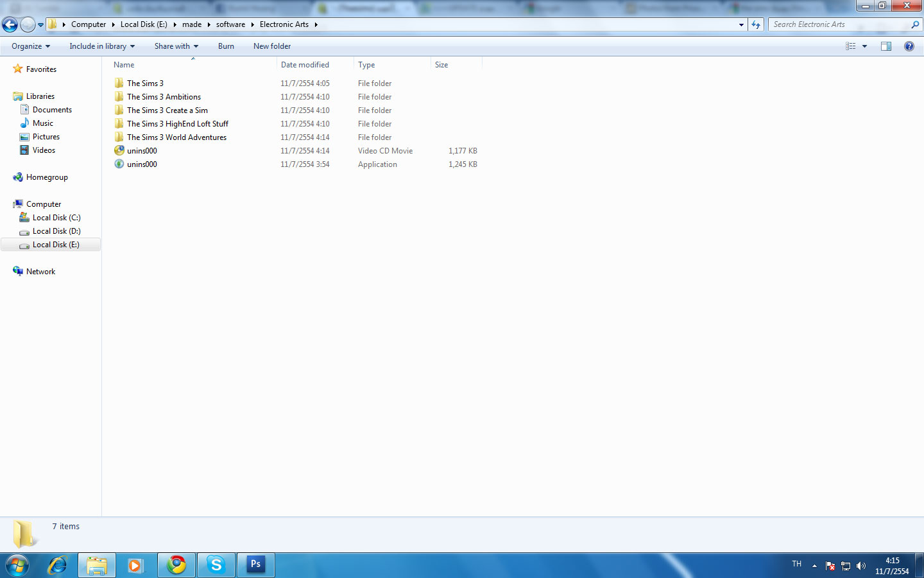Image resolution: width=924 pixels, height=578 pixels.
Task: Open the Music library
Action: tap(42, 123)
